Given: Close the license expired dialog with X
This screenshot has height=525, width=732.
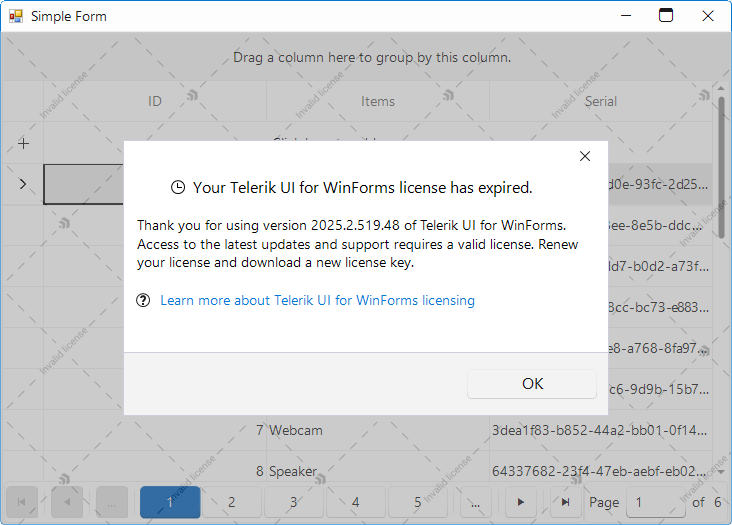Looking at the screenshot, I should (585, 156).
